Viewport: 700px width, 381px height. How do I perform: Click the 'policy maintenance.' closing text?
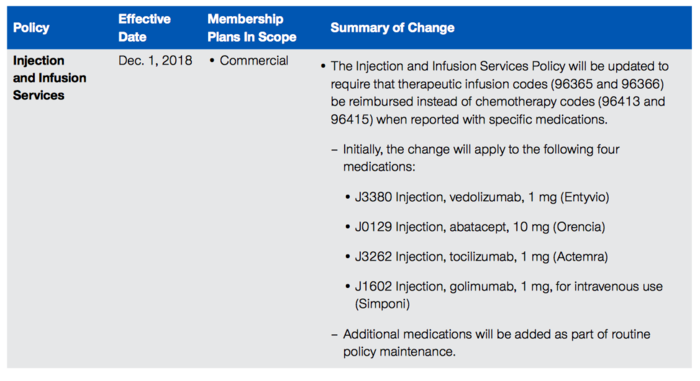pos(399,352)
